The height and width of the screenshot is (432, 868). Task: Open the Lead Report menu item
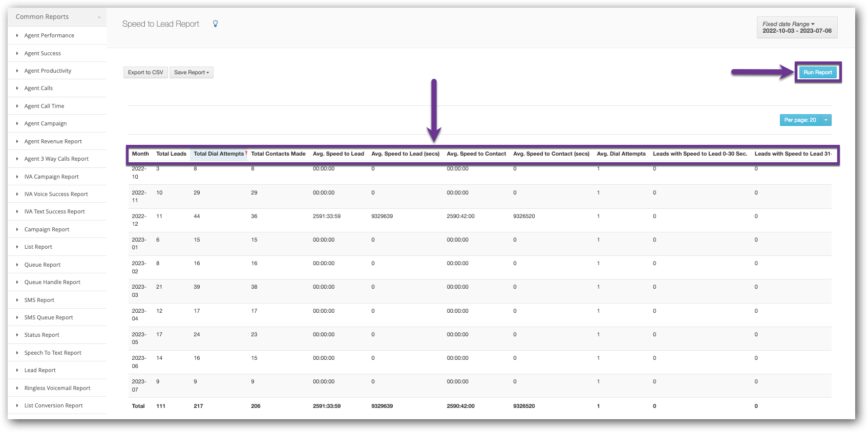(x=40, y=371)
